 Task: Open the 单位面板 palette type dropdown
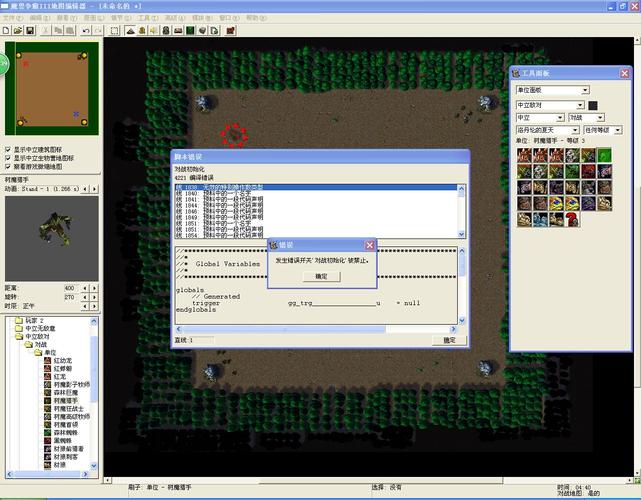pos(552,90)
